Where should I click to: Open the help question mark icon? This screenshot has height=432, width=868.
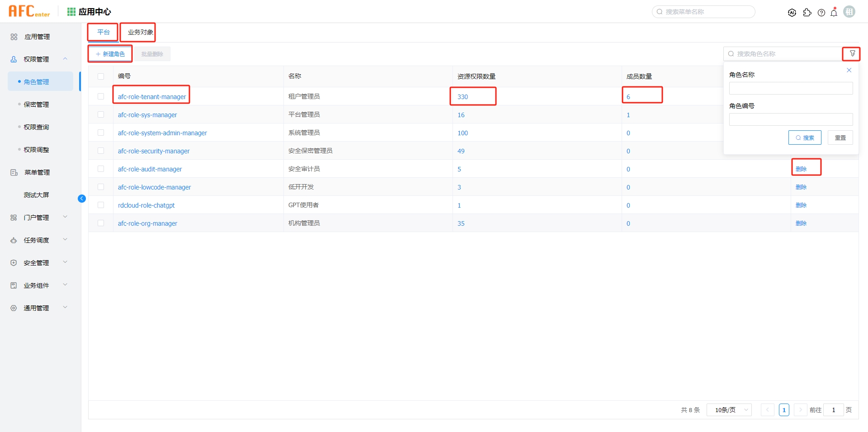pyautogui.click(x=821, y=12)
